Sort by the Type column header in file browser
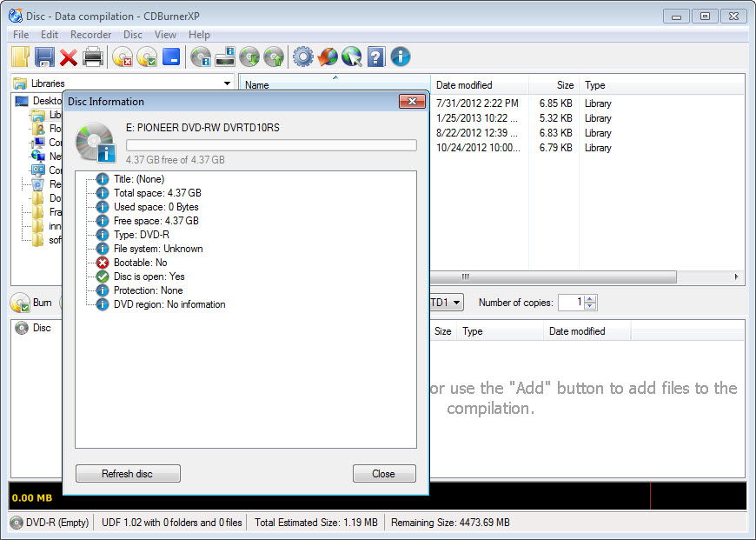Viewport: 756px width, 540px height. 661,85
